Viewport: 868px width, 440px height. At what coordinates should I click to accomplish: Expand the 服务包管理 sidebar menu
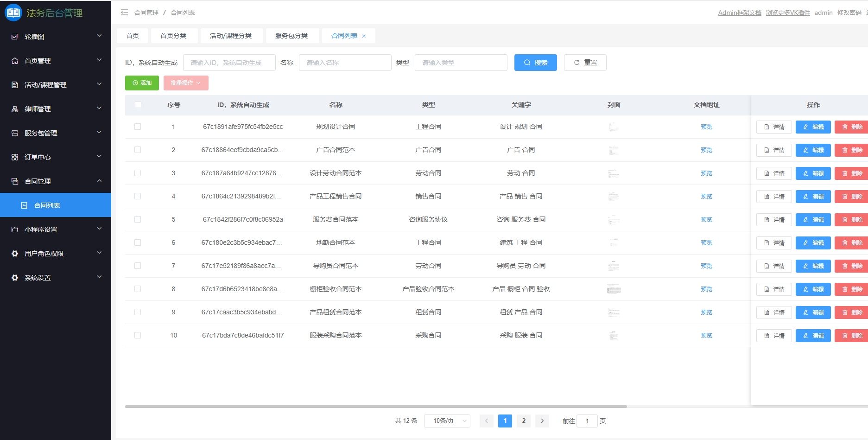pos(99,132)
